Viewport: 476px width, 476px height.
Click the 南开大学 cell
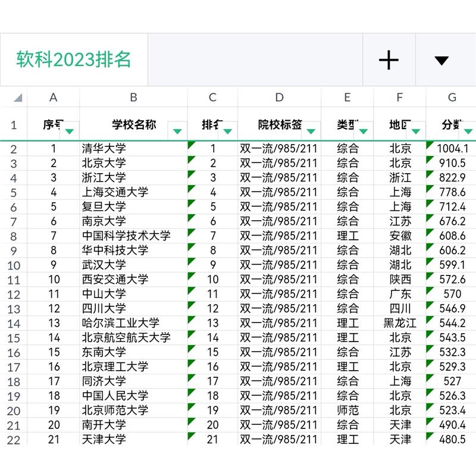coord(133,425)
